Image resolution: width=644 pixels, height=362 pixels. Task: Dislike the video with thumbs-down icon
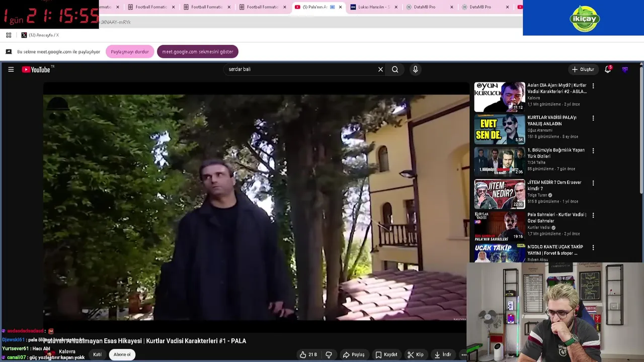(329, 354)
